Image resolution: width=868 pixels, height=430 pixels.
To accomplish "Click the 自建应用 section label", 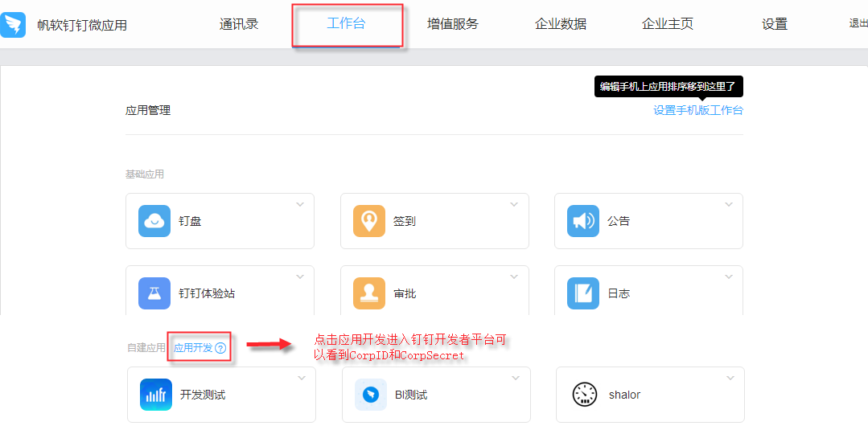I will click(x=146, y=348).
